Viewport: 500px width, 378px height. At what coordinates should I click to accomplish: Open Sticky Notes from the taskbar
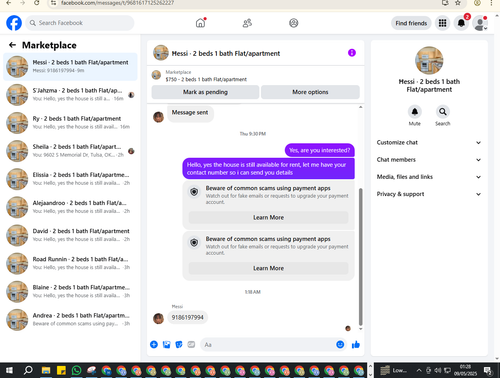point(61,370)
